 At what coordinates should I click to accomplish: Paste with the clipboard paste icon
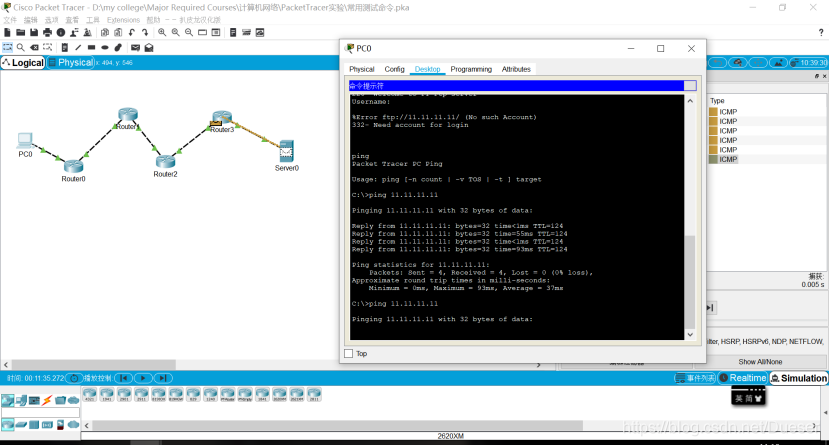point(118,33)
